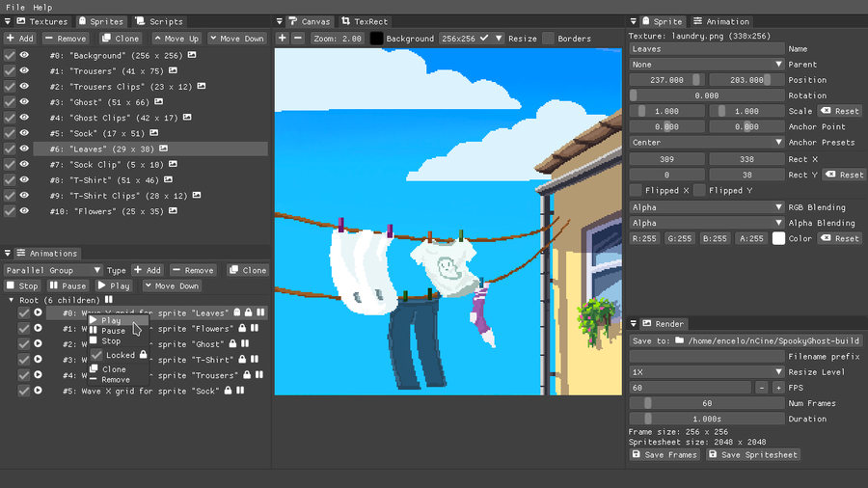This screenshot has width=868, height=488.
Task: Switch to the Animation properties tab
Action: tap(721, 21)
